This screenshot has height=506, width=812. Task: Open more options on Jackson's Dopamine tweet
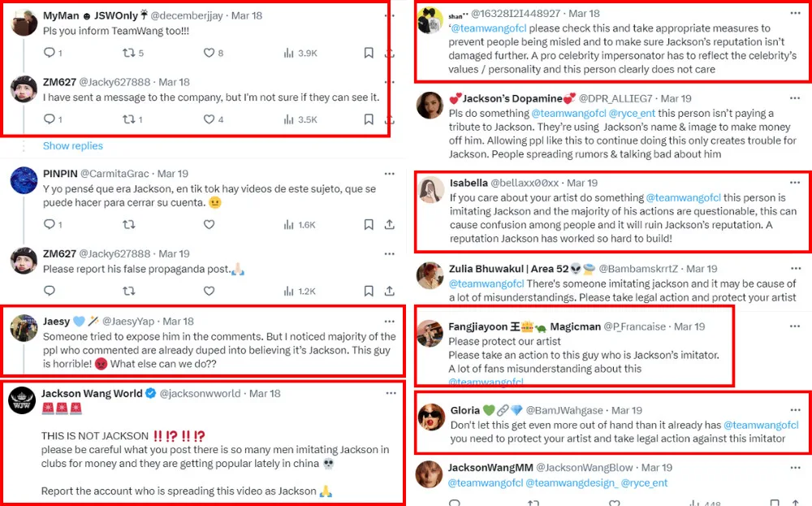(796, 98)
